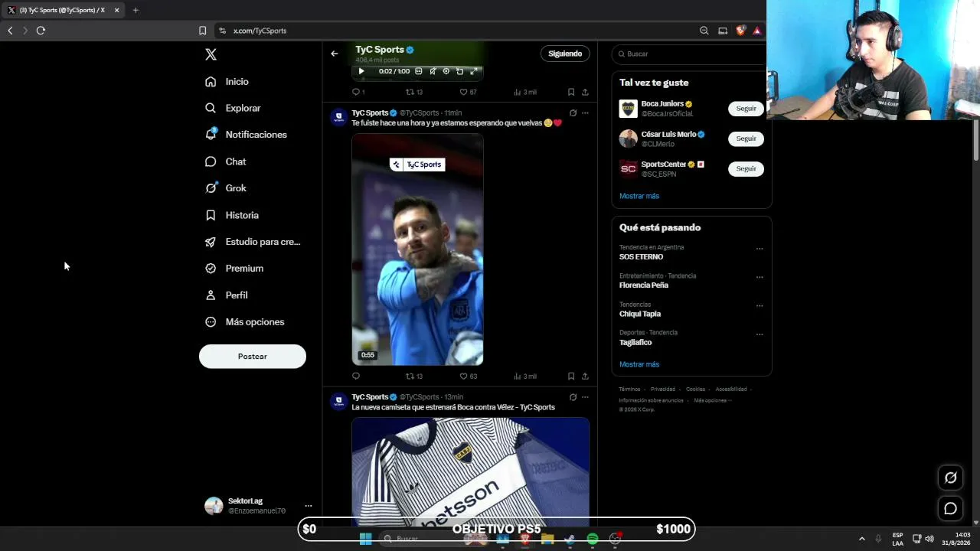Open the floating chat messages button
Image resolution: width=980 pixels, height=551 pixels.
click(950, 508)
